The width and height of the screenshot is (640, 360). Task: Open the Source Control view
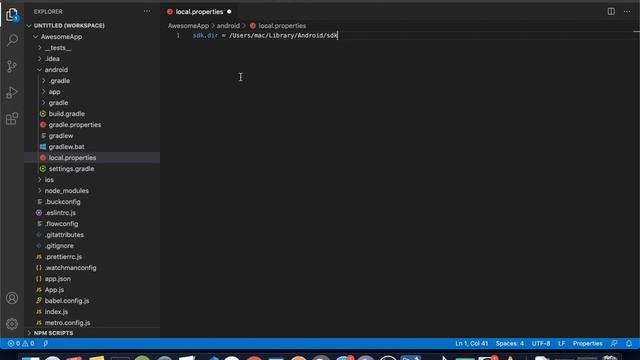pyautogui.click(x=12, y=66)
